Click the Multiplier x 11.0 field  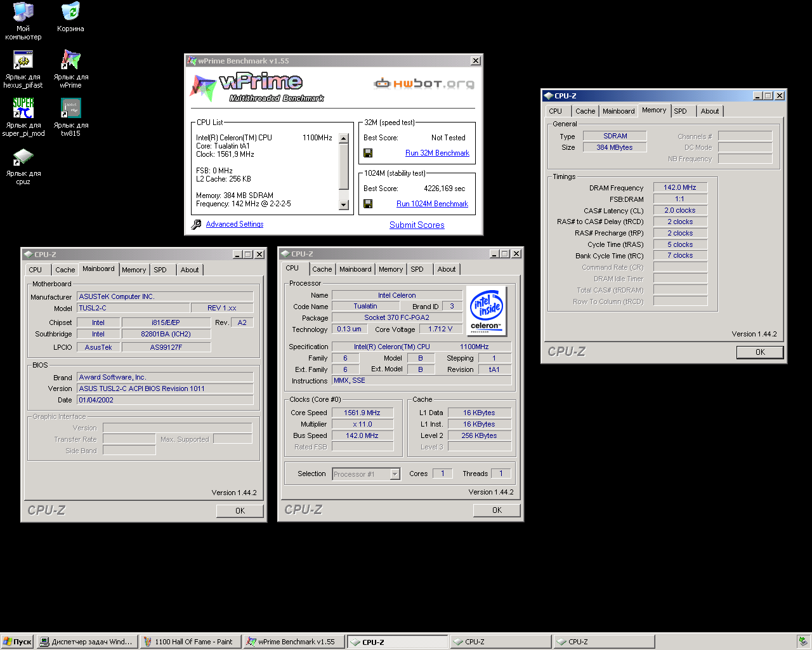(362, 424)
